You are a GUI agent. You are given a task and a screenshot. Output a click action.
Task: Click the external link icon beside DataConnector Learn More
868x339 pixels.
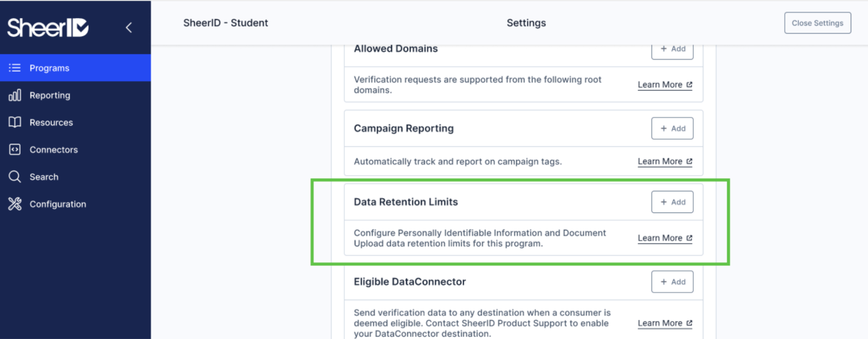[689, 323]
